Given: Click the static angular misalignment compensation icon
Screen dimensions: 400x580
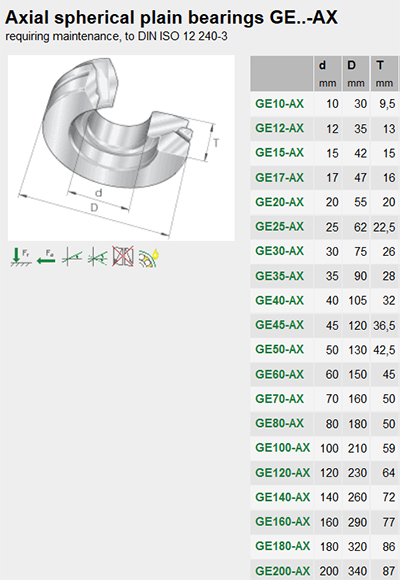Looking at the screenshot, I should point(72,257).
